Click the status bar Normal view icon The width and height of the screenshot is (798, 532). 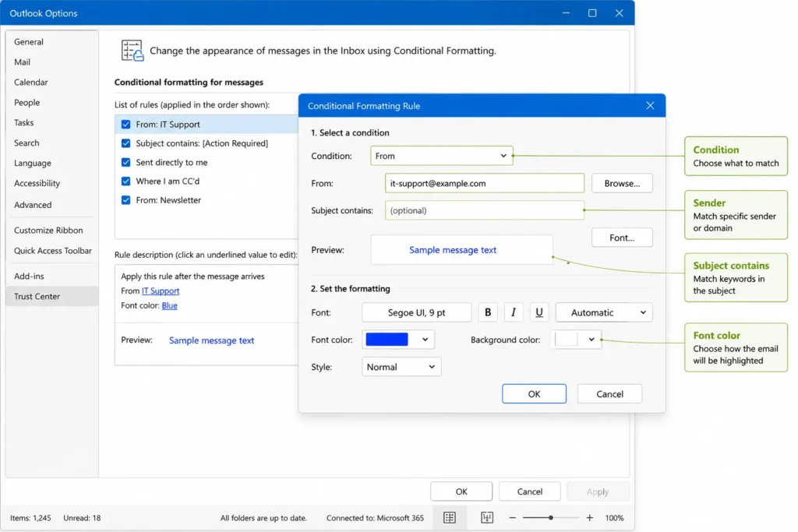[x=450, y=518]
